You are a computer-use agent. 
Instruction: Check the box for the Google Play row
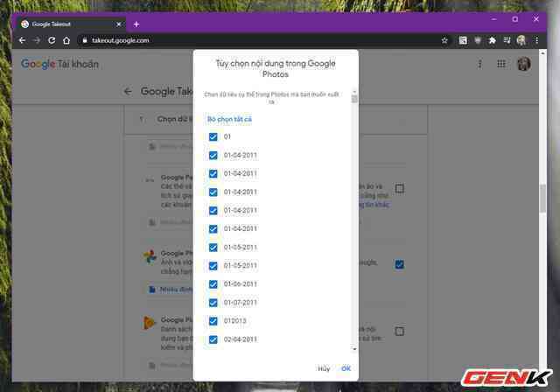pyautogui.click(x=400, y=332)
